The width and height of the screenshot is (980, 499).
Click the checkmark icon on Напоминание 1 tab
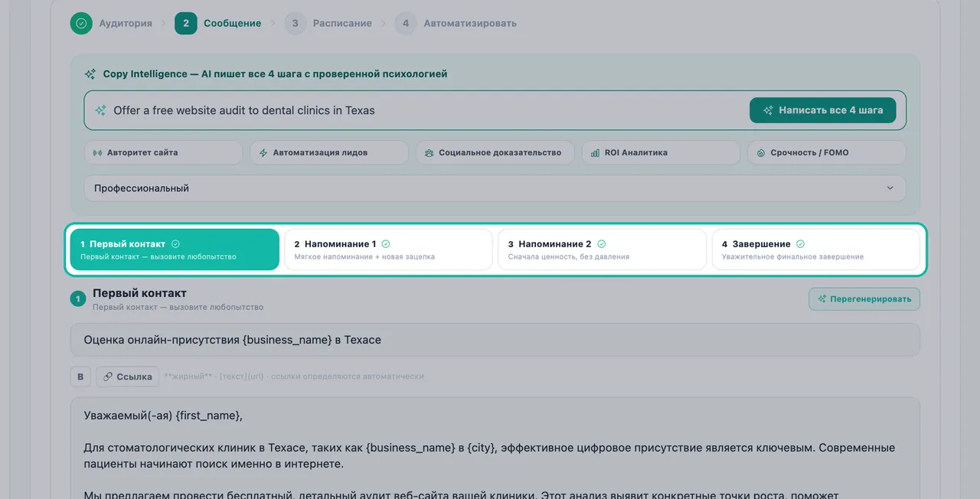[x=386, y=244]
